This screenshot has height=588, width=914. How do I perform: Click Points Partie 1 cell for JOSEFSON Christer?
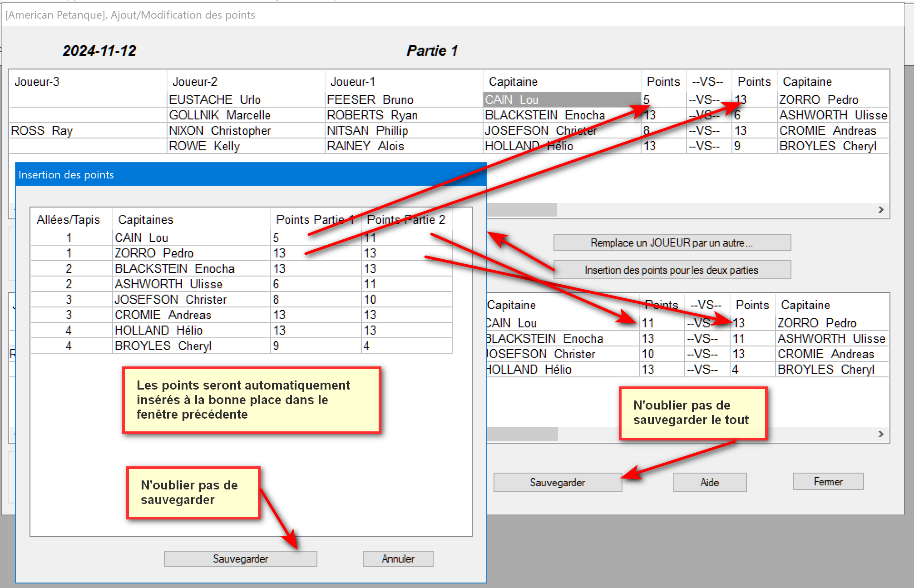[315, 300]
